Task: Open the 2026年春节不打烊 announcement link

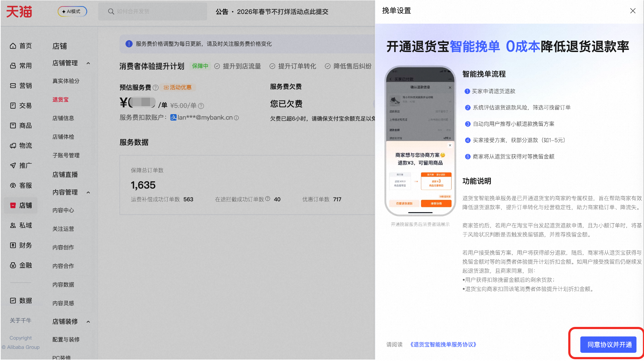Action: (x=283, y=11)
